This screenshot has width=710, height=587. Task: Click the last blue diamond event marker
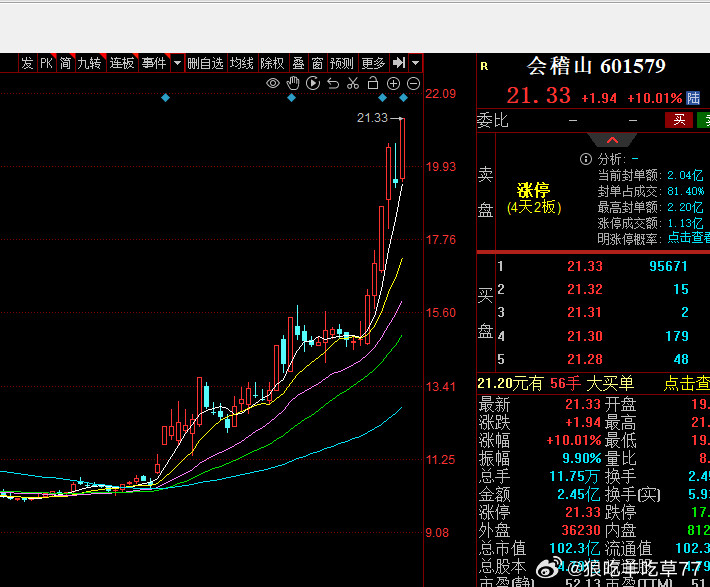tap(403, 97)
